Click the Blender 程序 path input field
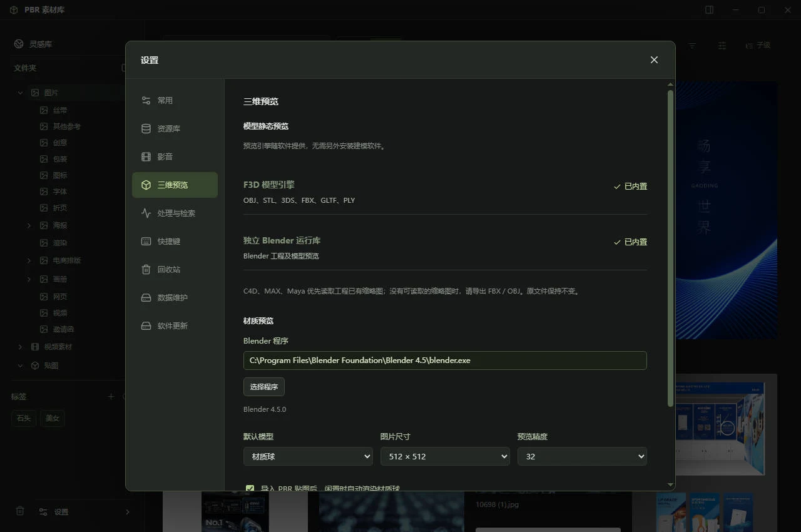 pyautogui.click(x=445, y=361)
